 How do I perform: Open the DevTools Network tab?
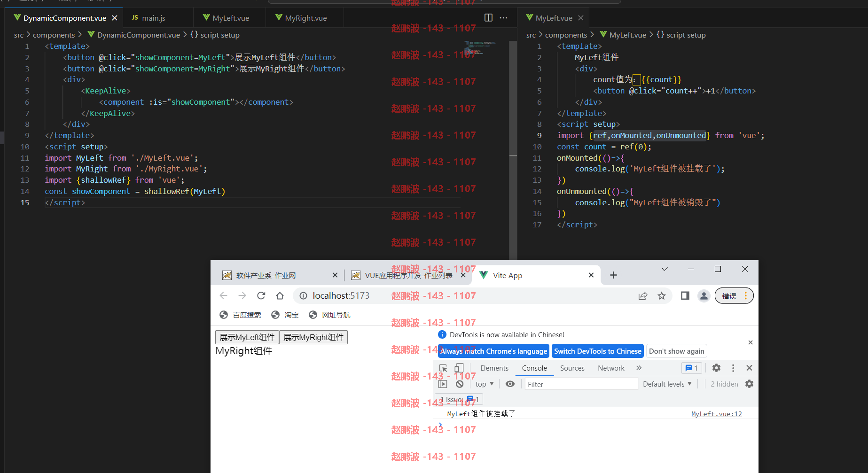point(611,368)
